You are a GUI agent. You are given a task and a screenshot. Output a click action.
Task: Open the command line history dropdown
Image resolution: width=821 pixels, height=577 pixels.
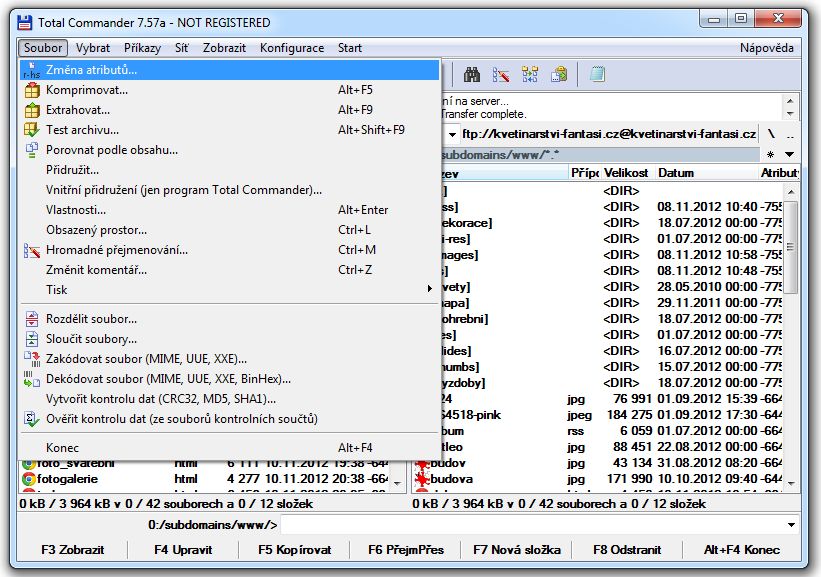click(791, 525)
